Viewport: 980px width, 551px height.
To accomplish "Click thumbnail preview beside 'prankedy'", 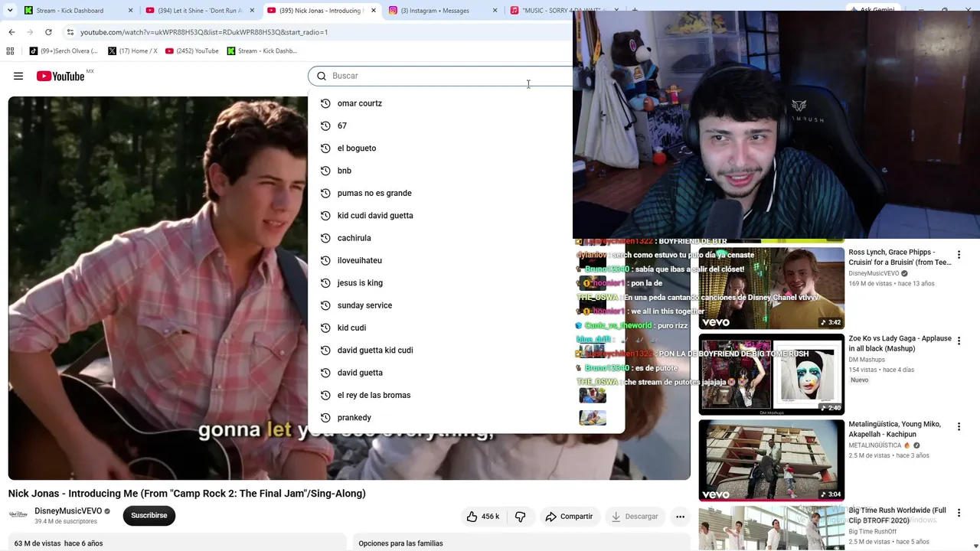I will [x=593, y=418].
